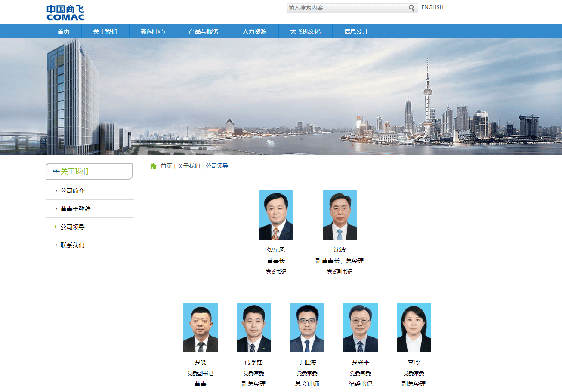This screenshot has width=562, height=392.
Task: Click 公司领导 breadcrumb link
Action: [x=217, y=166]
